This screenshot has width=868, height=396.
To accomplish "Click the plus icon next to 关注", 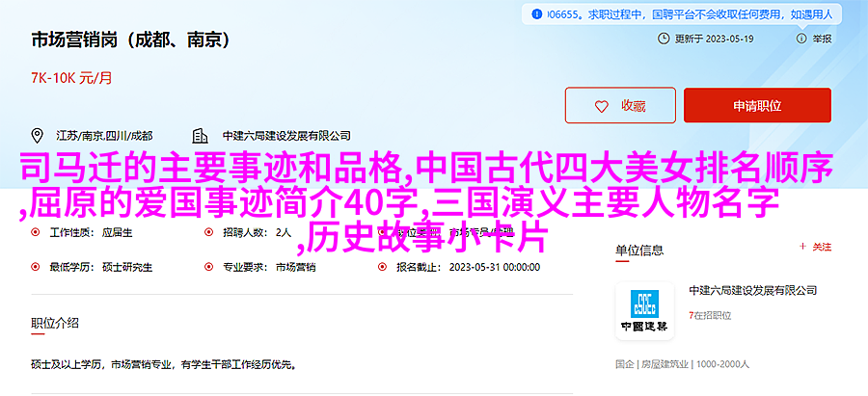I will (802, 248).
